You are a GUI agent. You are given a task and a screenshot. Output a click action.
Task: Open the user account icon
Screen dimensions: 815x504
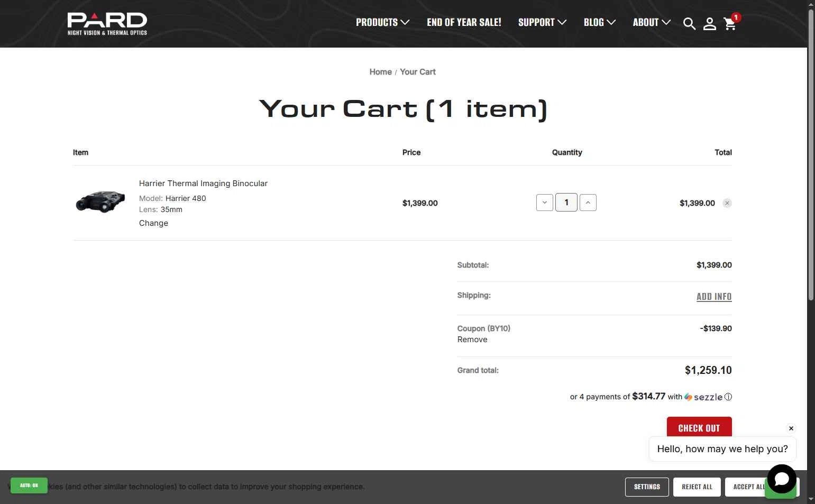[x=710, y=23]
